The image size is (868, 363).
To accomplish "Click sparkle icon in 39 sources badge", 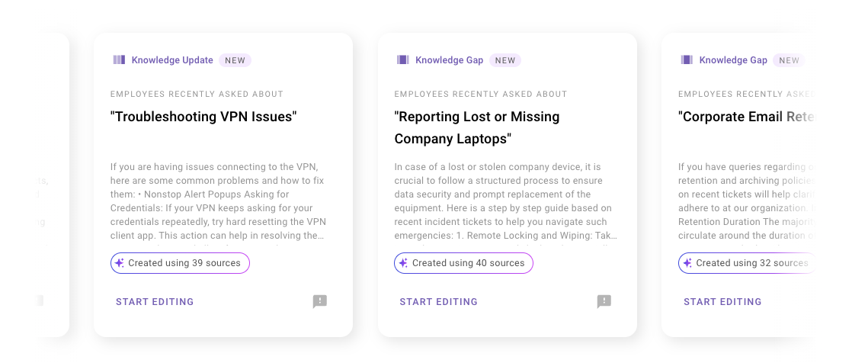I will click(x=119, y=263).
